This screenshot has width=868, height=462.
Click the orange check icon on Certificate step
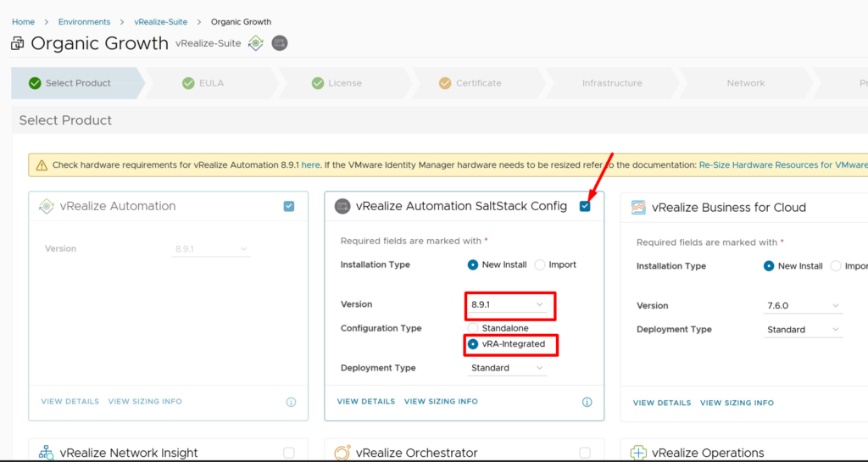pyautogui.click(x=445, y=83)
